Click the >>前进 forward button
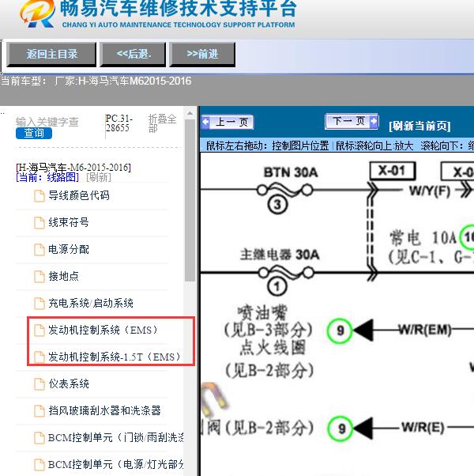 (202, 55)
